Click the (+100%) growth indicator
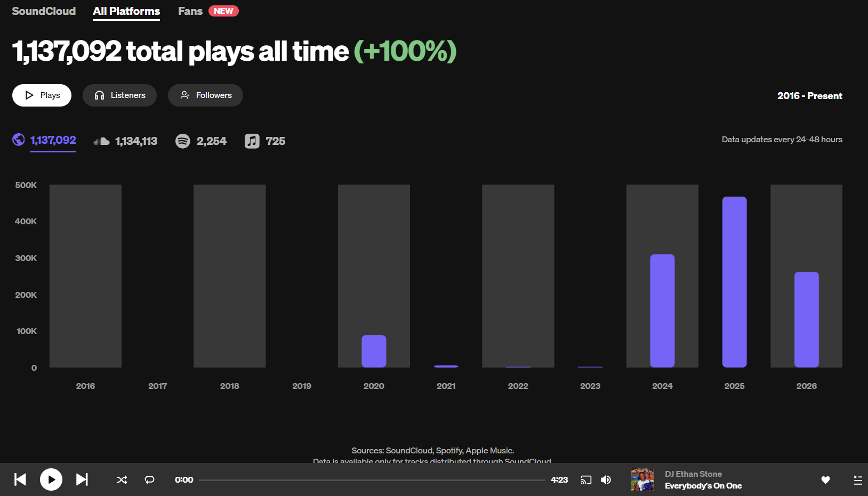Viewport: 868px width, 496px height. point(406,52)
